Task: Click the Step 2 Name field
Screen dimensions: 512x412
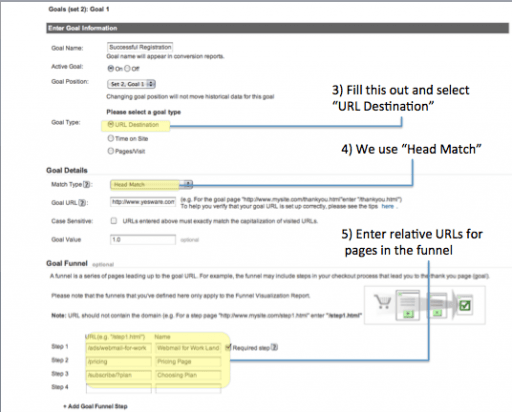Action: (x=188, y=362)
